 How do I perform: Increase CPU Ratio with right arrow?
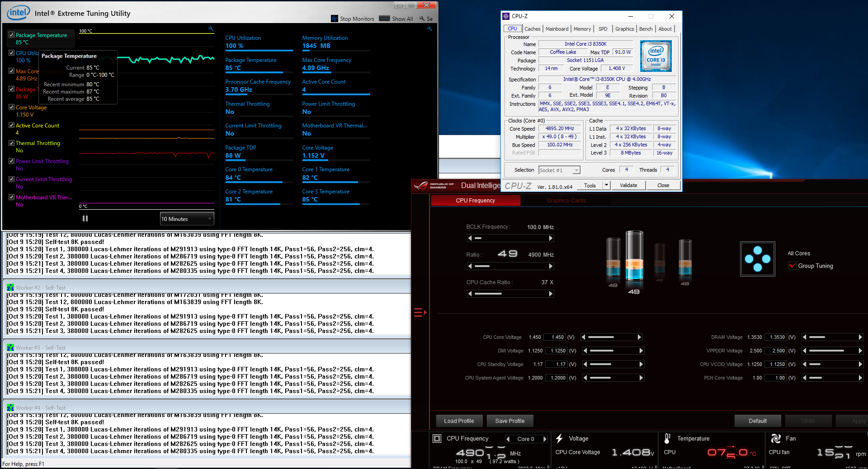(x=551, y=266)
